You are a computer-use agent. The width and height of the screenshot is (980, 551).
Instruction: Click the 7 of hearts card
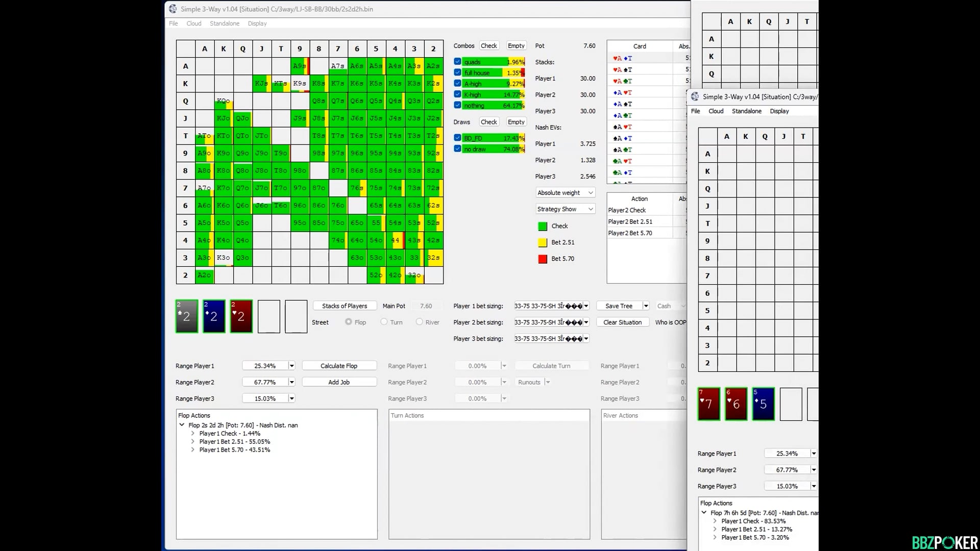pos(708,404)
